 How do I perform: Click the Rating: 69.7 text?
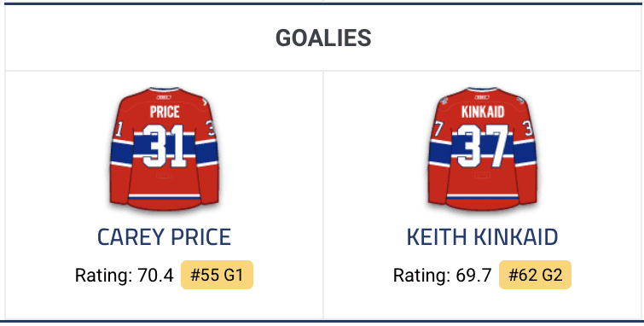[442, 275]
